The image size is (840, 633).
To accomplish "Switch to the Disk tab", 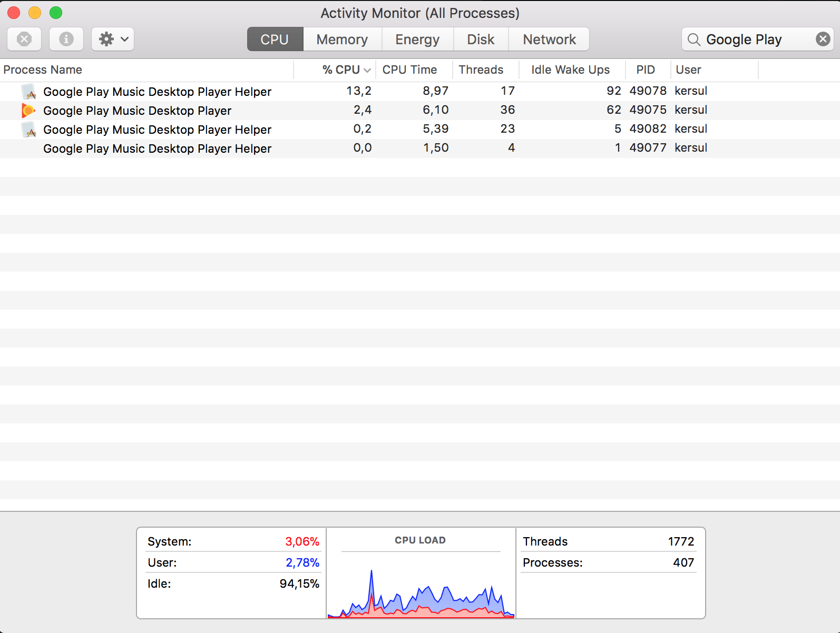I will click(481, 39).
